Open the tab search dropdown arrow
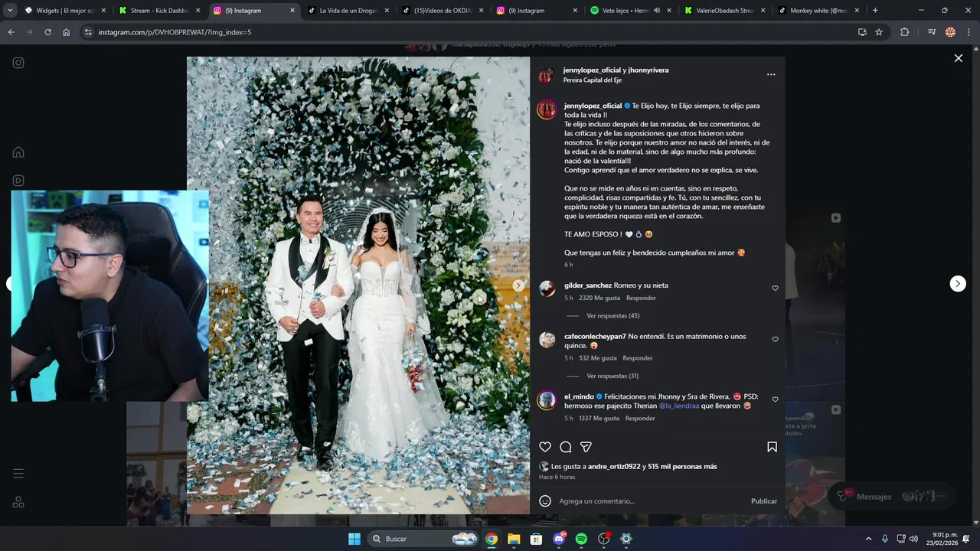 coord(10,11)
